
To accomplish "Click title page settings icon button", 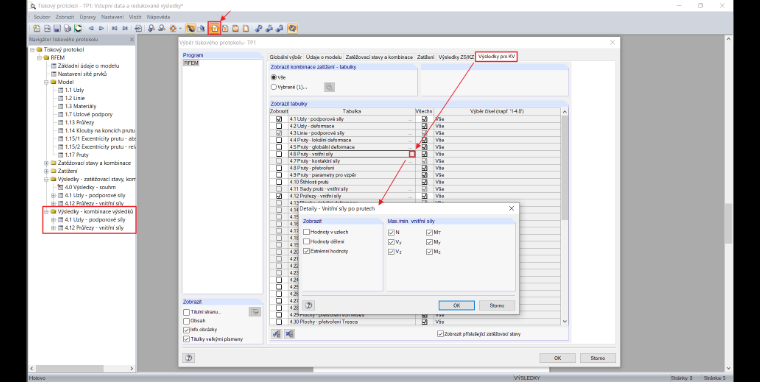I will tap(255, 312).
